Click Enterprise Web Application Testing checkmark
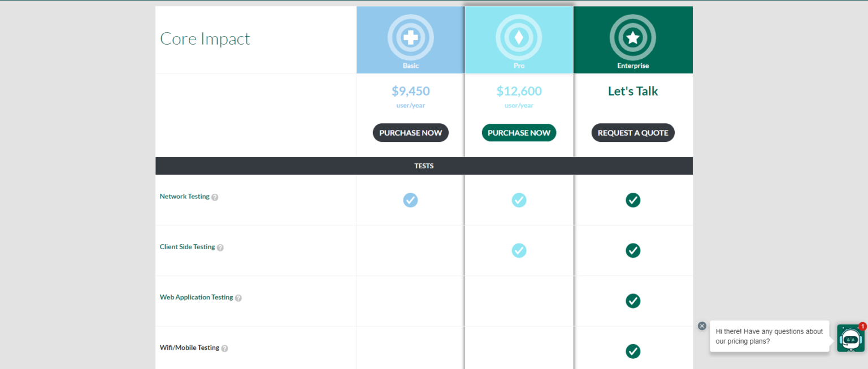This screenshot has height=369, width=868. [x=633, y=301]
